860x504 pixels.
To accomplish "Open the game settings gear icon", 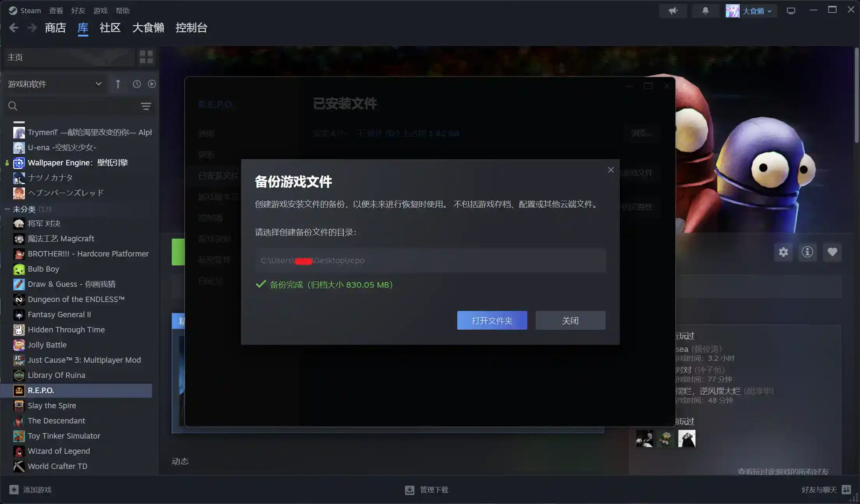I will pyautogui.click(x=783, y=252).
